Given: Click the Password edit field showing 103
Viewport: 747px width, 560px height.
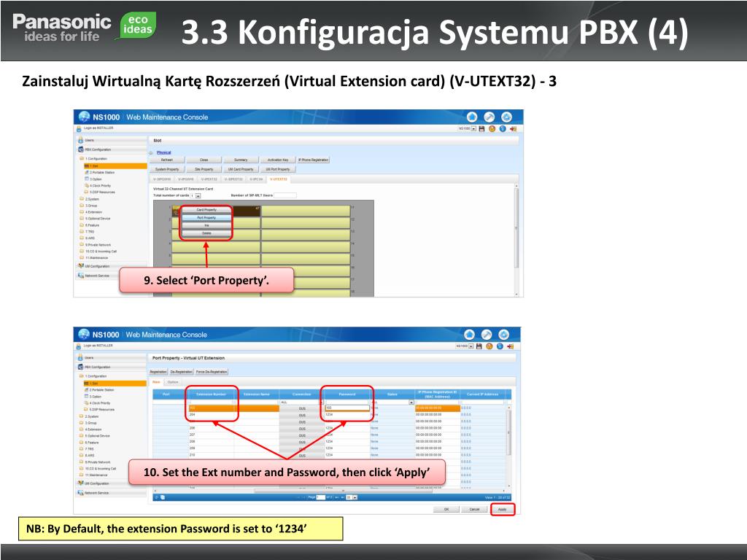Looking at the screenshot, I should point(347,408).
